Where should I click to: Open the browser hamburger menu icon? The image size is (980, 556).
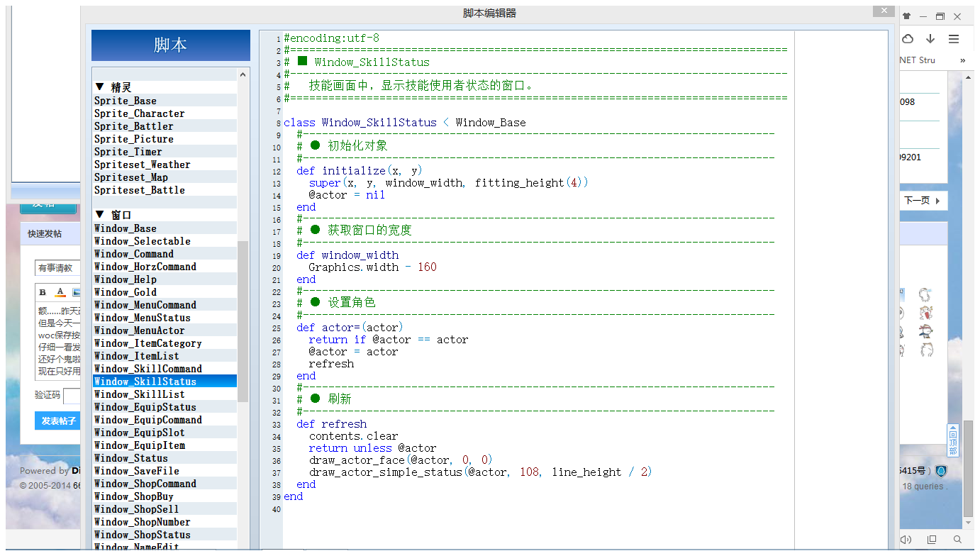[954, 39]
